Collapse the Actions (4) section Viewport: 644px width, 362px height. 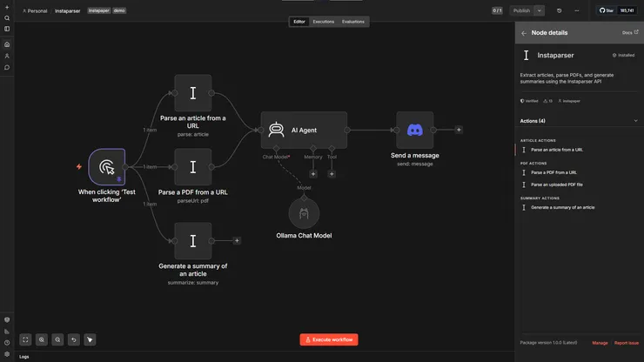[635, 121]
